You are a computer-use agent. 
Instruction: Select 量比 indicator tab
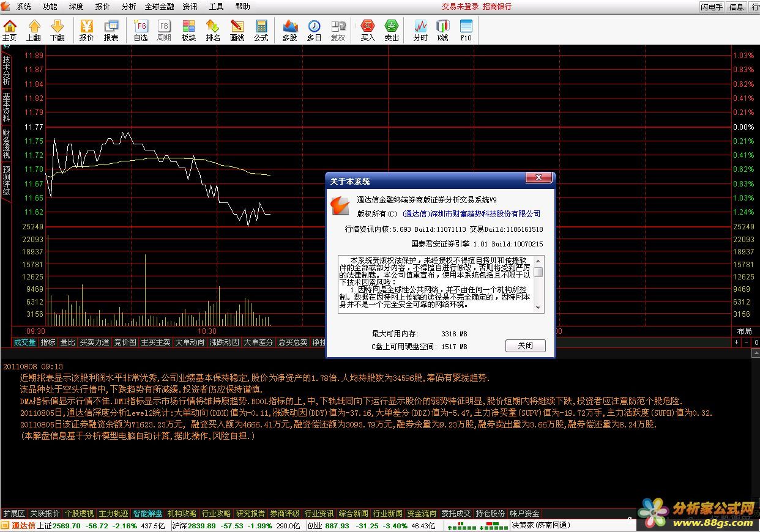[x=67, y=342]
